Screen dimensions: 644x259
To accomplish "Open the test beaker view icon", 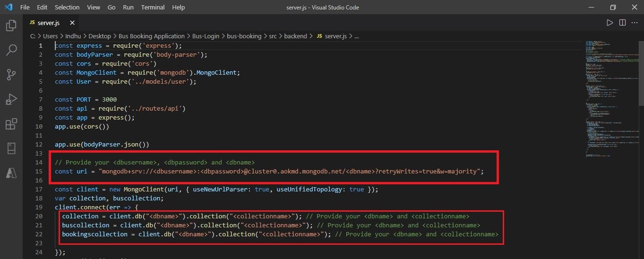I will pos(11,148).
